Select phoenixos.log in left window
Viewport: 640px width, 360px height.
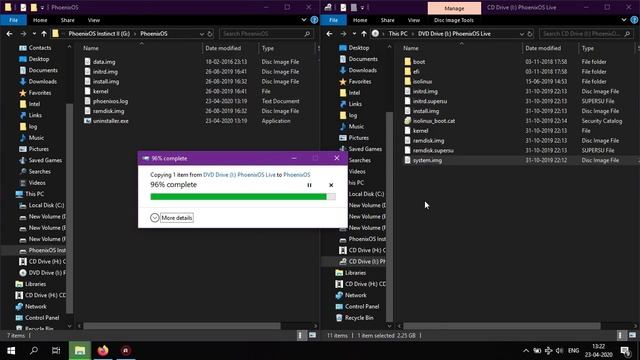tap(110, 101)
